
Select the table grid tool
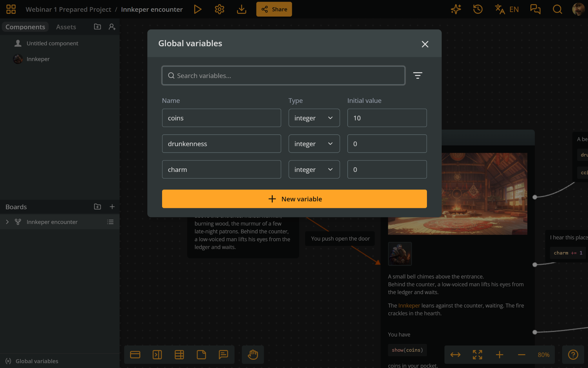(179, 355)
